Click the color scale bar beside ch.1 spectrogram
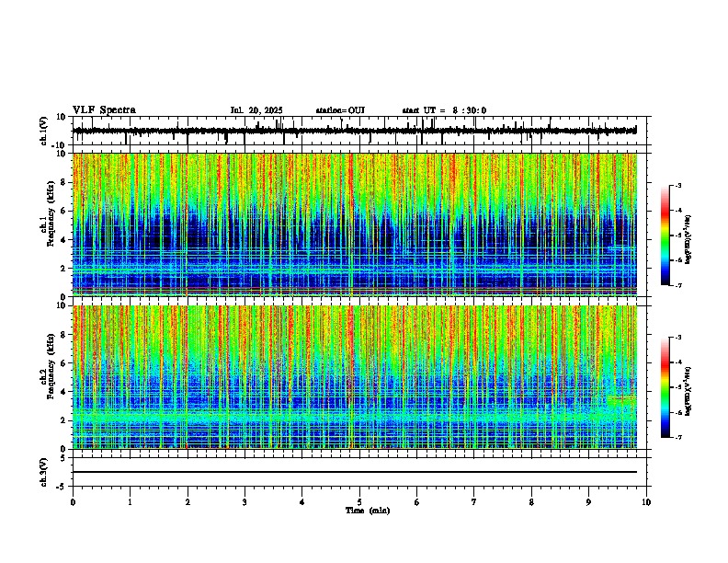728x563 pixels. click(665, 236)
